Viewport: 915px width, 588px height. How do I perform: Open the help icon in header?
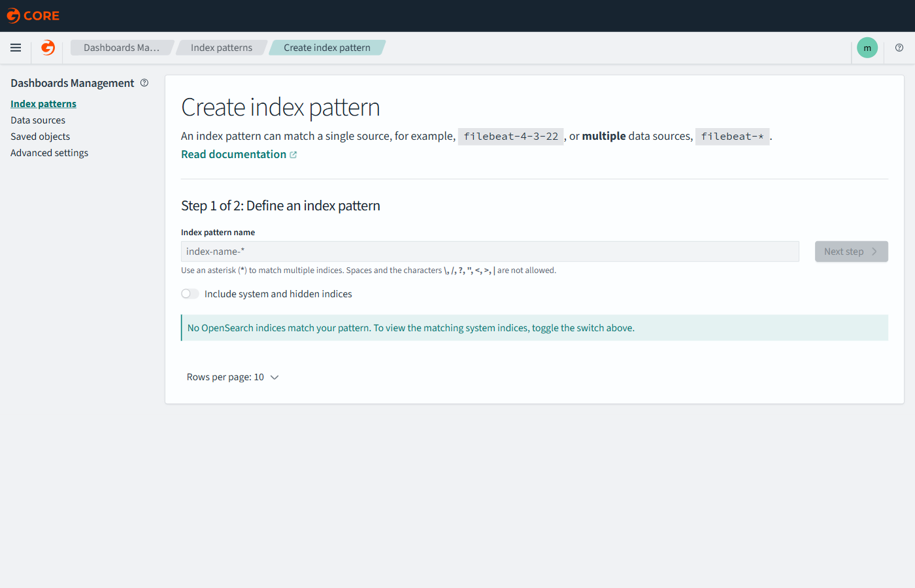[x=899, y=48]
